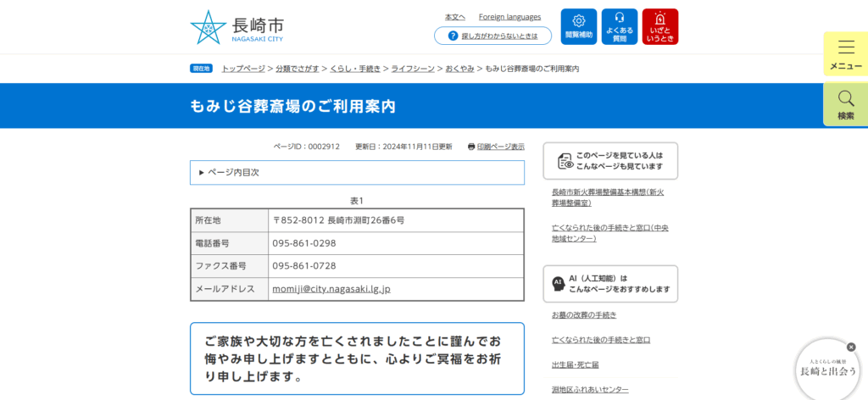Click the address 〒852-8012 長崎市淵町26番6号

338,220
